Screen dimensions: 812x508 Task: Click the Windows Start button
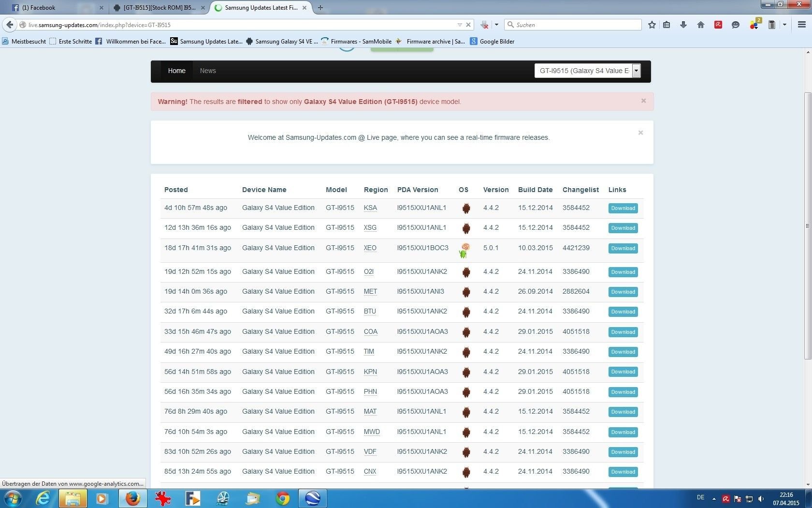point(13,498)
